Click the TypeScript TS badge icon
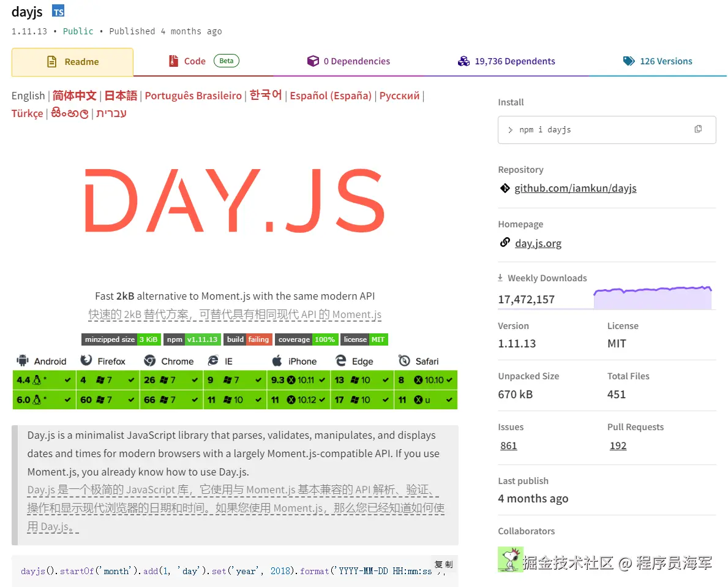The width and height of the screenshot is (728, 587). point(58,11)
